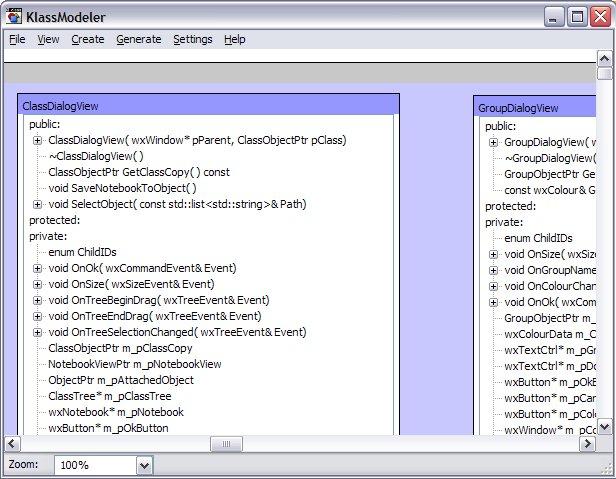The width and height of the screenshot is (616, 479).
Task: Click protected: label in ClassDialogView
Action: (x=55, y=220)
